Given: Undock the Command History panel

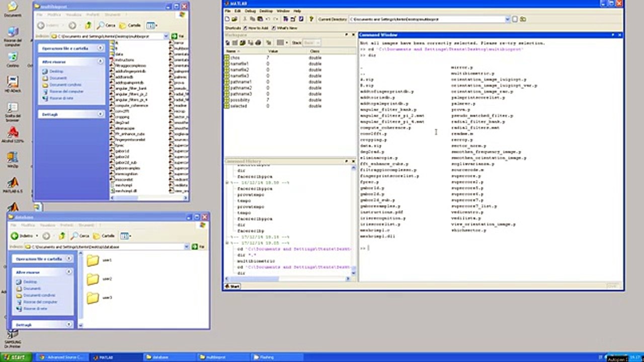Looking at the screenshot, I should click(x=347, y=161).
